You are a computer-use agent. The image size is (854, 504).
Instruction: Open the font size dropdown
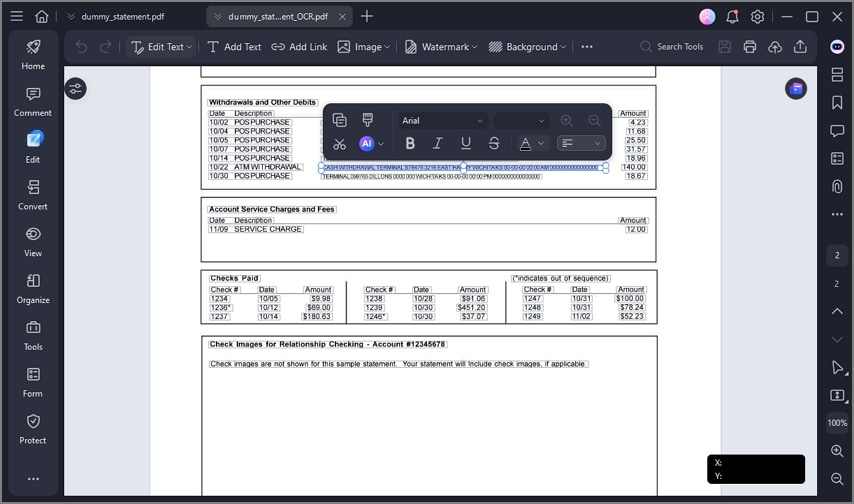[x=521, y=121]
